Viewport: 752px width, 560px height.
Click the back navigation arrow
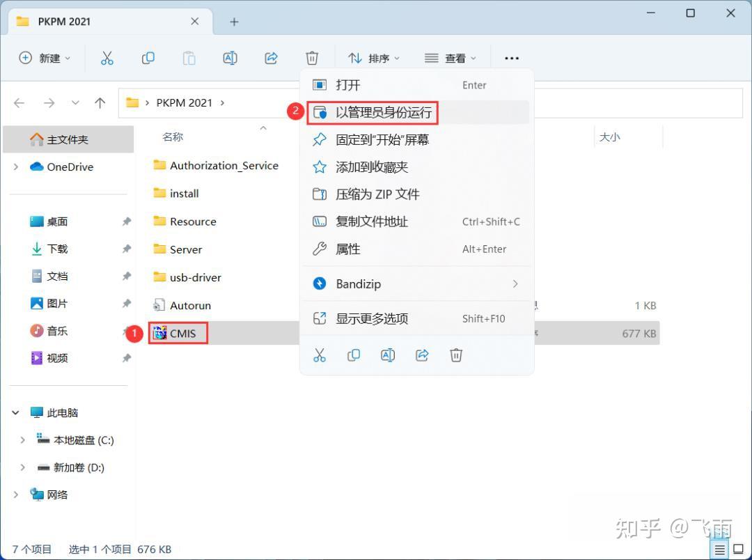[19, 102]
